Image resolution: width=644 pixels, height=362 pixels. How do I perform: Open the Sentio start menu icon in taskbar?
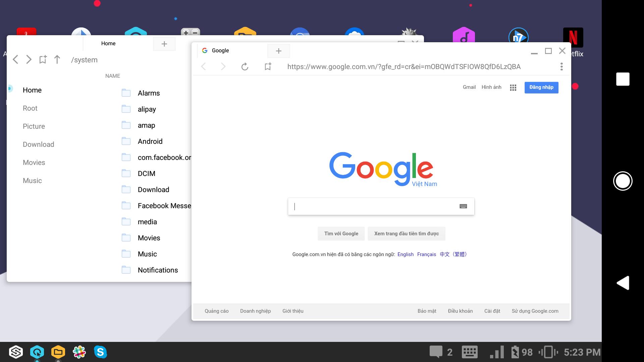click(x=16, y=352)
